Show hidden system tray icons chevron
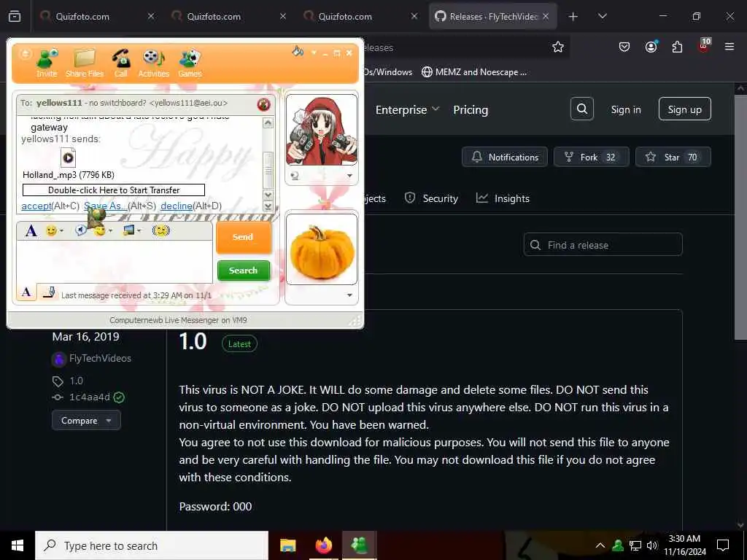This screenshot has width=747, height=560. [600, 545]
